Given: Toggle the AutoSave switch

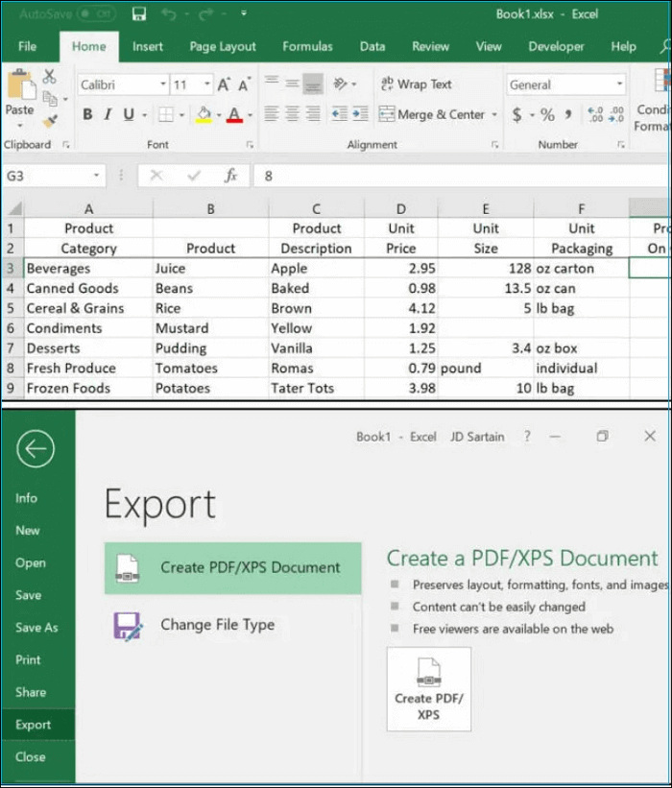Looking at the screenshot, I should tap(98, 14).
